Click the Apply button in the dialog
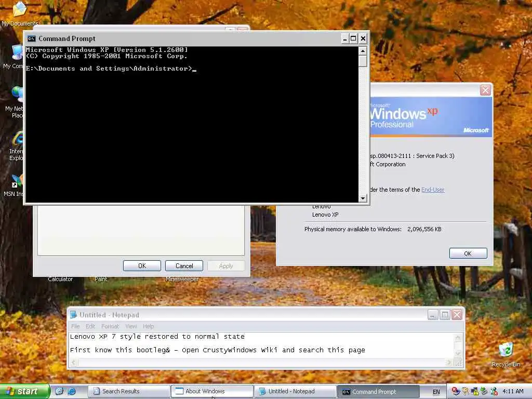 tap(226, 265)
